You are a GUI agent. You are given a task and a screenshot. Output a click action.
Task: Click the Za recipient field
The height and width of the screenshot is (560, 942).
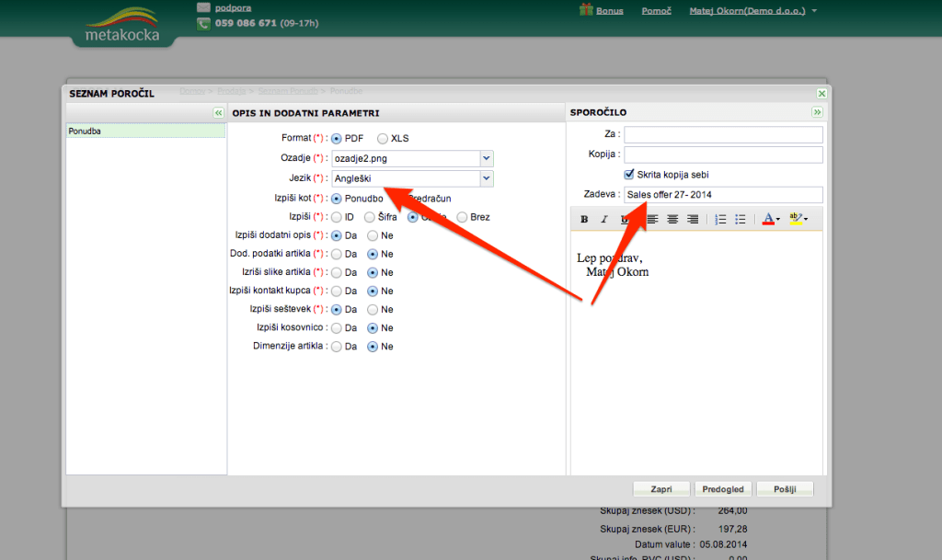coord(723,134)
